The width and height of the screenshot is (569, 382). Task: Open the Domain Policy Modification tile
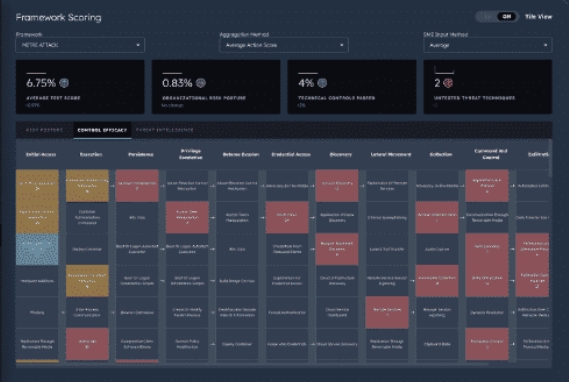pos(187,344)
